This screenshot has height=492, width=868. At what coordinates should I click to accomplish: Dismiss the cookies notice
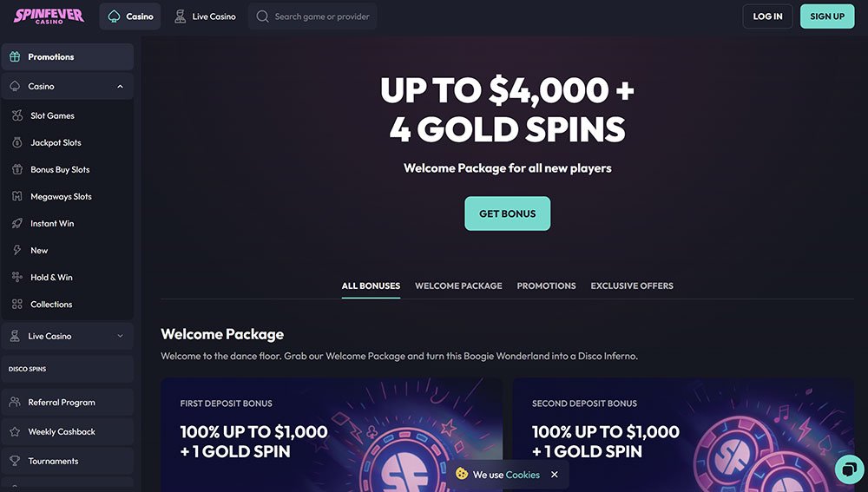555,475
